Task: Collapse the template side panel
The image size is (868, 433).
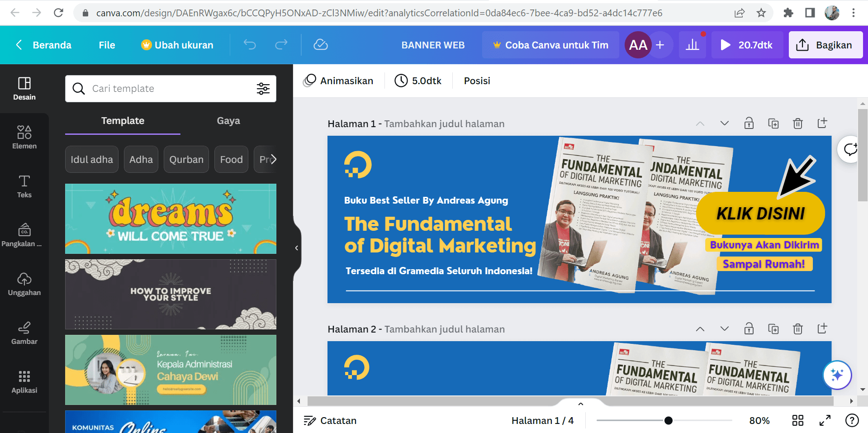Action: (x=296, y=247)
